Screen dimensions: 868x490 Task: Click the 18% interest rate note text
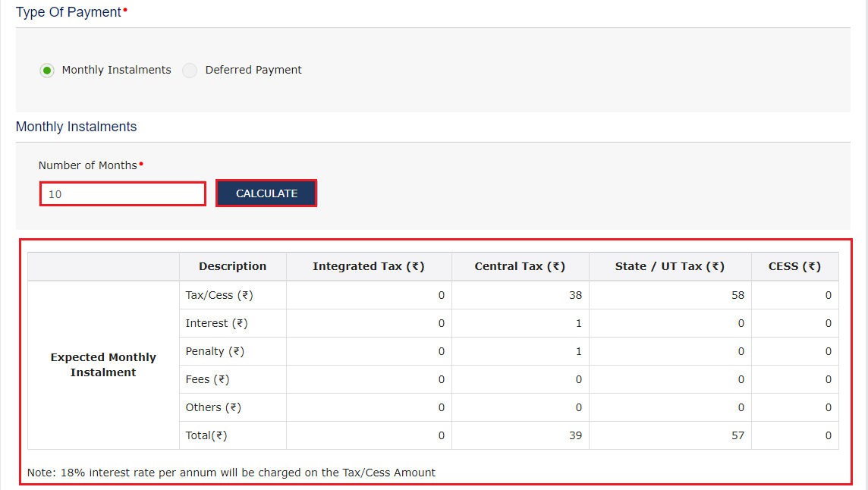click(x=231, y=473)
